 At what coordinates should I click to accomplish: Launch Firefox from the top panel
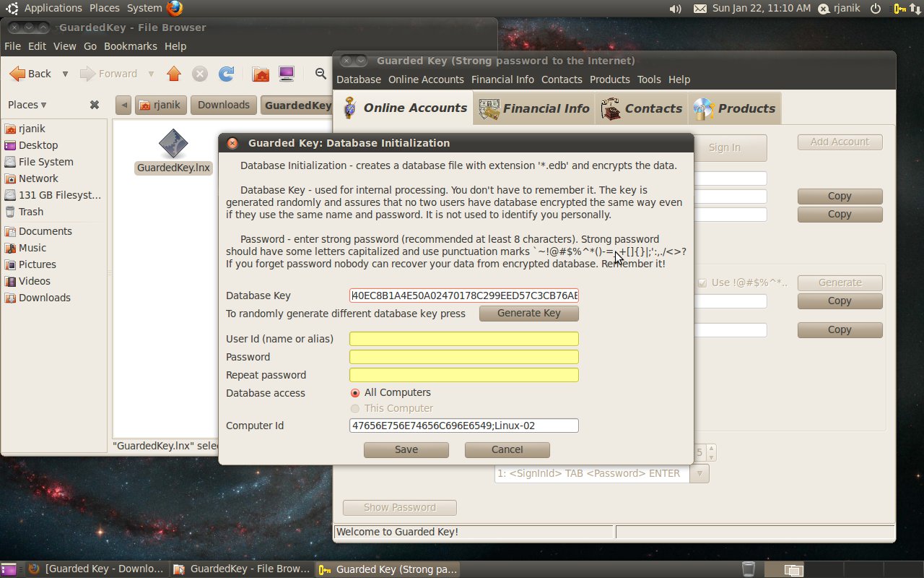point(174,9)
